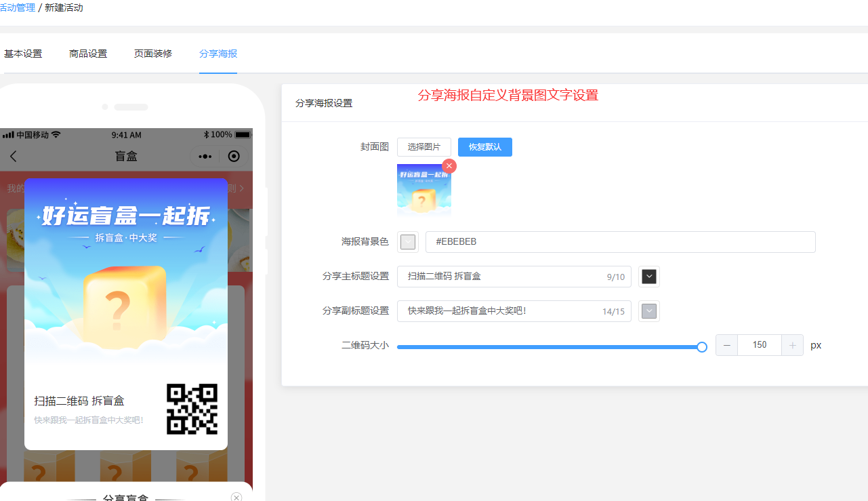Open the 海报背景色 color picker swatch

point(408,242)
